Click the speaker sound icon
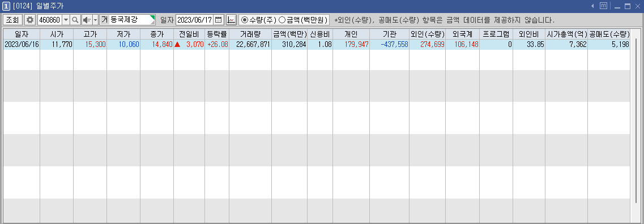 87,20
